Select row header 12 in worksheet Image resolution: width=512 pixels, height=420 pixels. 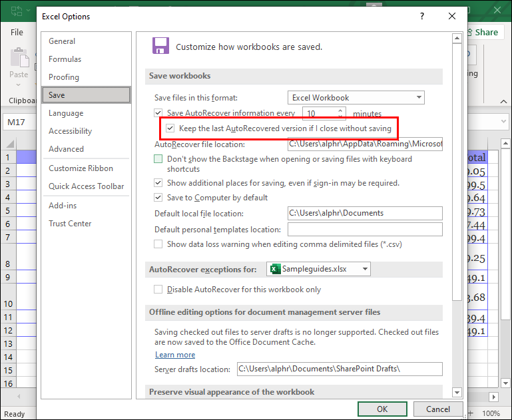pyautogui.click(x=8, y=330)
